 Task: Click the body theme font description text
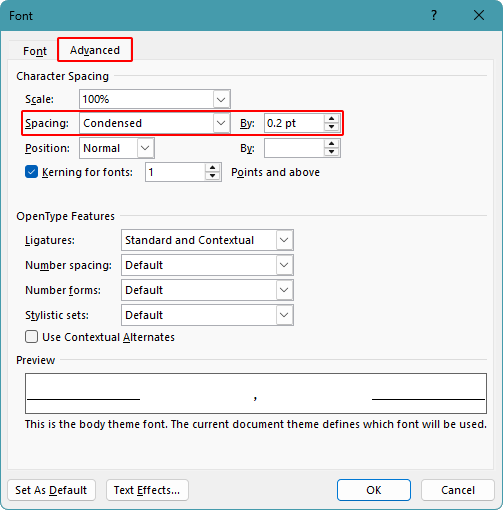pos(256,424)
